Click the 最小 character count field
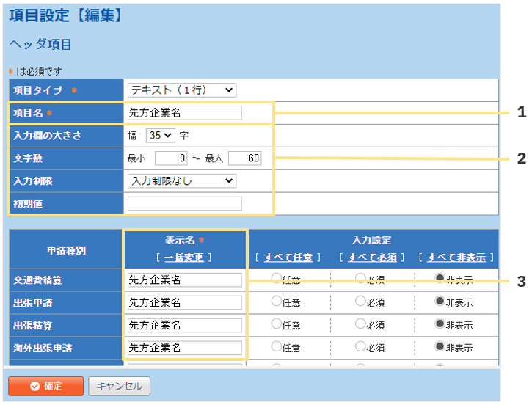Screen dimensions: 532x405 pyautogui.click(x=172, y=158)
